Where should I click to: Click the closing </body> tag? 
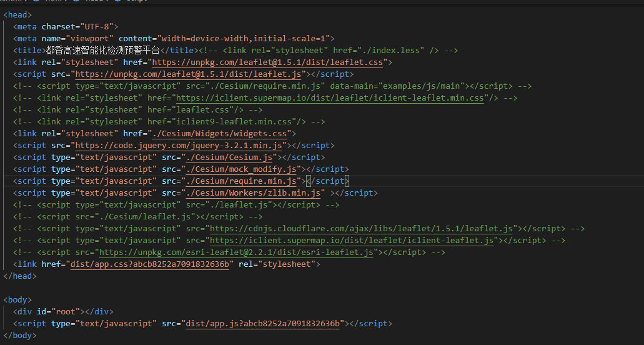click(x=20, y=336)
